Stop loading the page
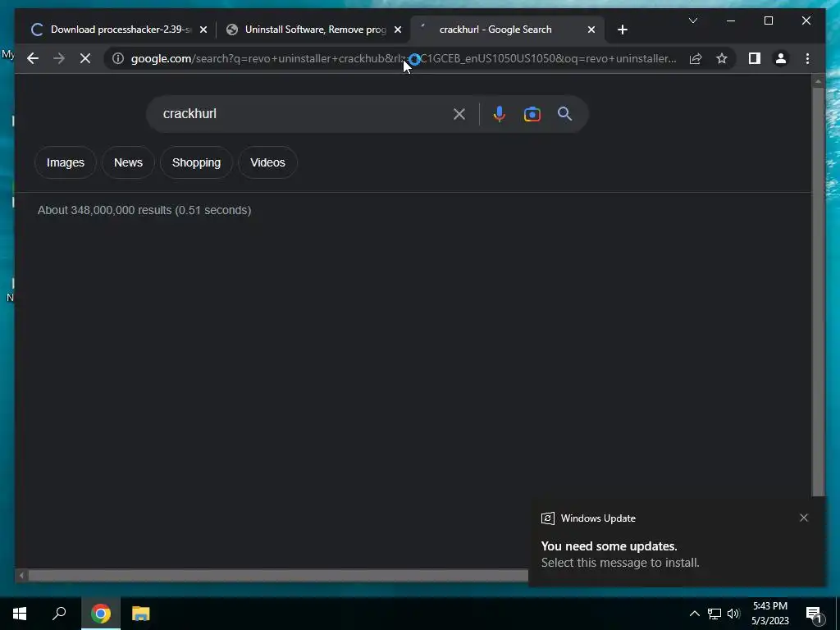This screenshot has width=840, height=630. click(85, 58)
